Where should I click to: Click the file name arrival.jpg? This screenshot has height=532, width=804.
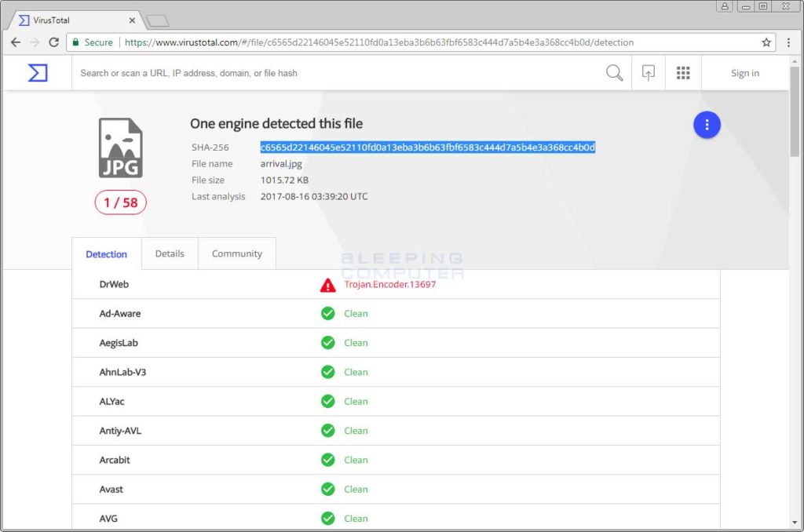pyautogui.click(x=281, y=163)
